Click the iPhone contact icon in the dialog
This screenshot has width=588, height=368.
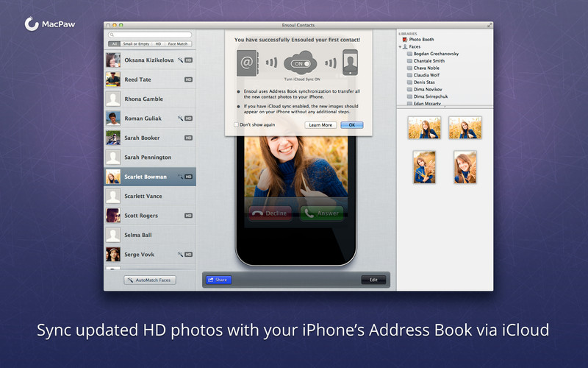tap(351, 63)
